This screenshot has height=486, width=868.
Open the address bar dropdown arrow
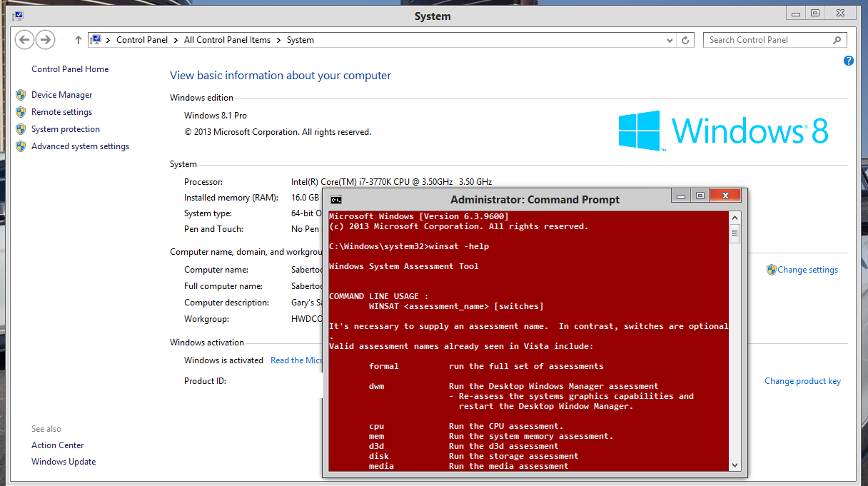click(x=670, y=40)
